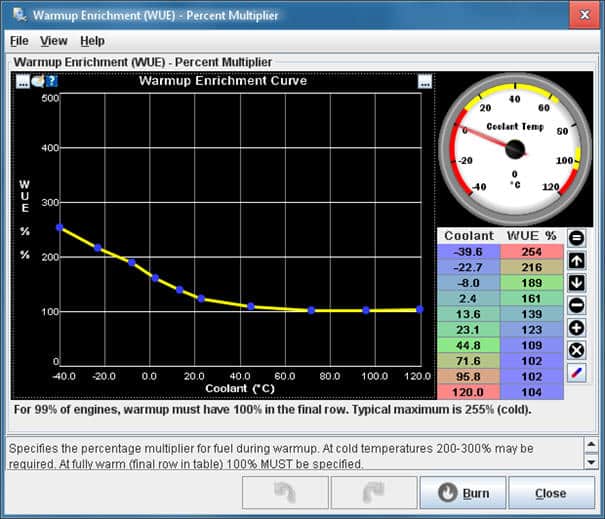Open the top-left graph options button
Screen dimensions: 605x519
(x=22, y=82)
